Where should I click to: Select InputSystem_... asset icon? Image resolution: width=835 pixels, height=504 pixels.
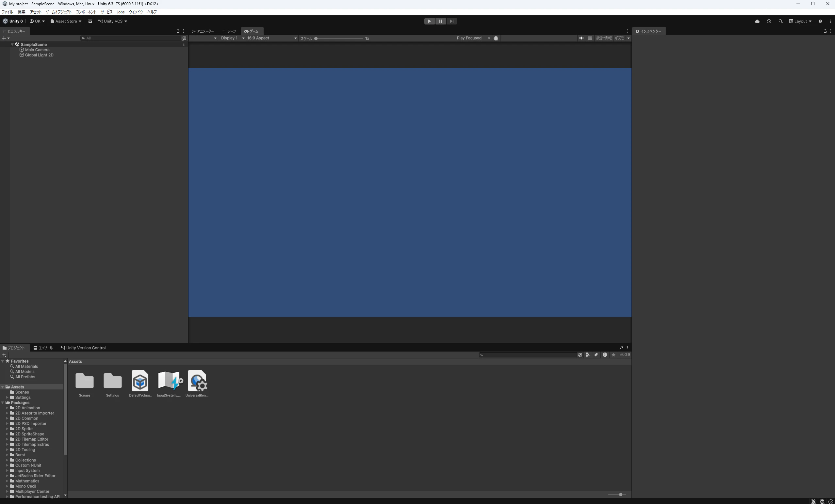coord(169,381)
